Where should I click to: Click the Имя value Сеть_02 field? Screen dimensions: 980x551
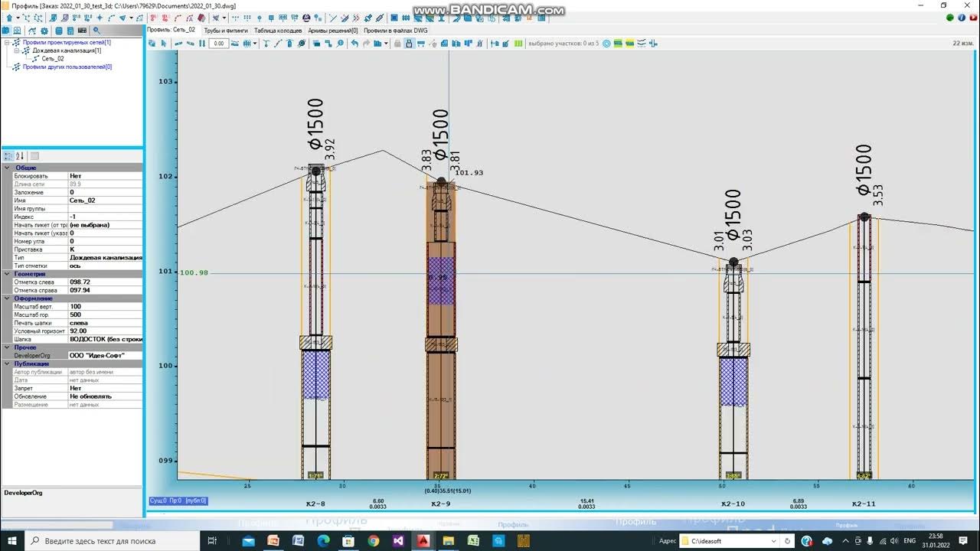click(105, 201)
